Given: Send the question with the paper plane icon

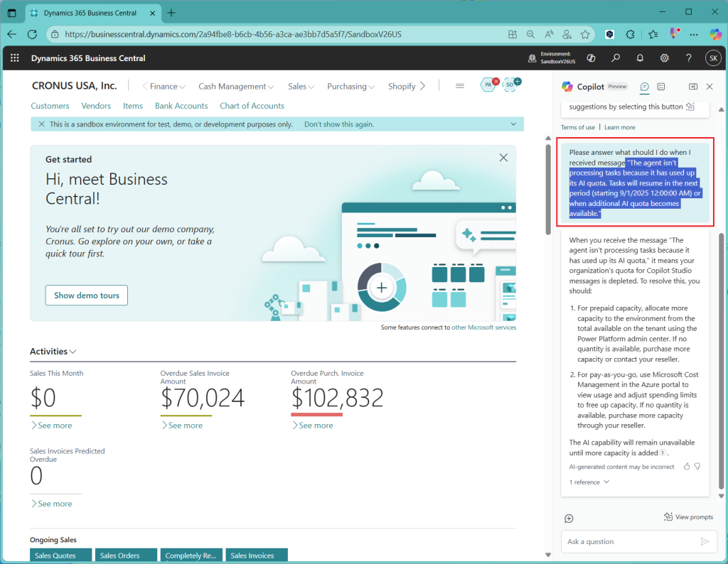Looking at the screenshot, I should pyautogui.click(x=705, y=541).
